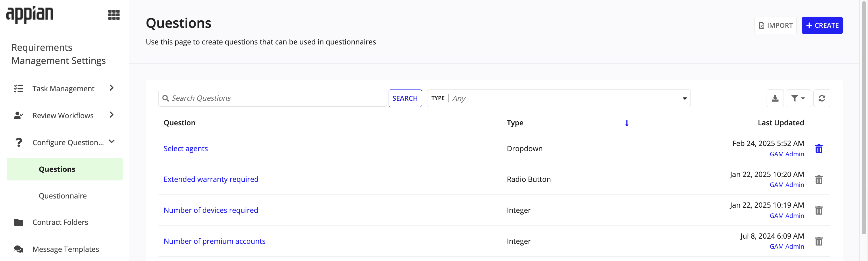Click the Jan 22, 2025 10:20 AM timestamp

[767, 174]
